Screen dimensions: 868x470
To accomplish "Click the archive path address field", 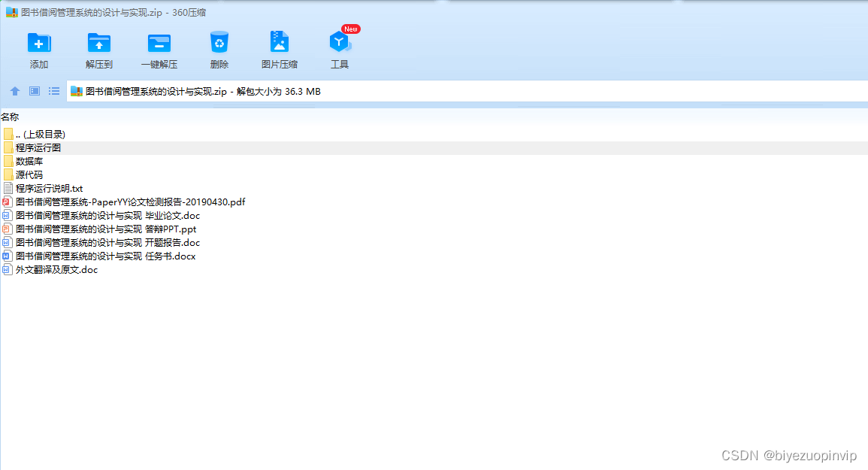I will click(467, 92).
